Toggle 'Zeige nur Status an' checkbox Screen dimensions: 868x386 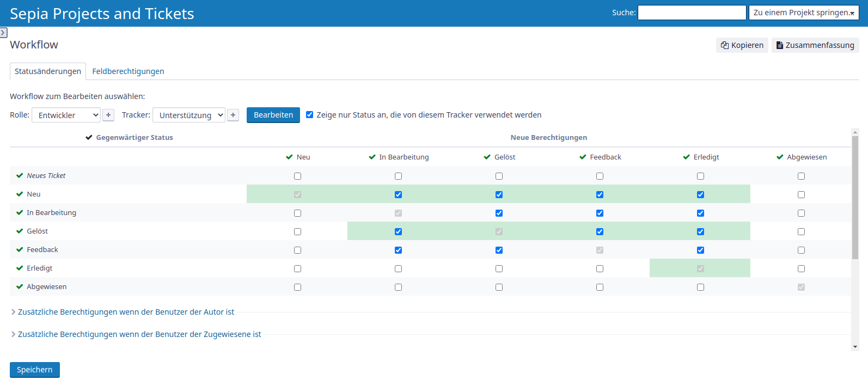310,115
